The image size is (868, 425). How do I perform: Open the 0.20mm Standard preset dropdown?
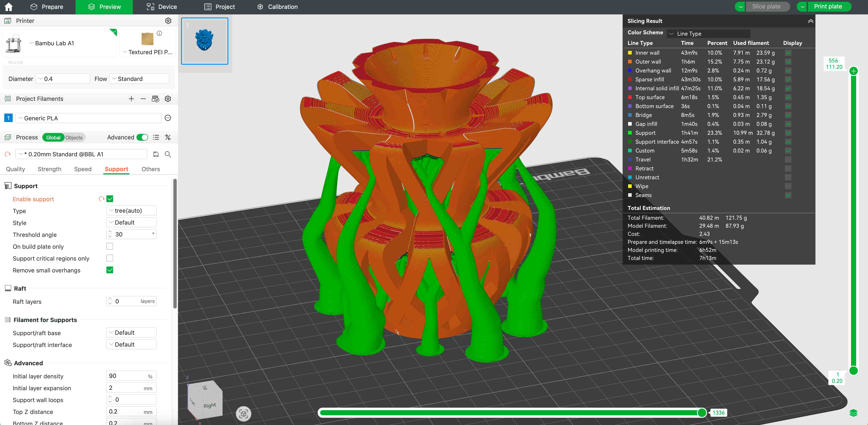pos(81,154)
